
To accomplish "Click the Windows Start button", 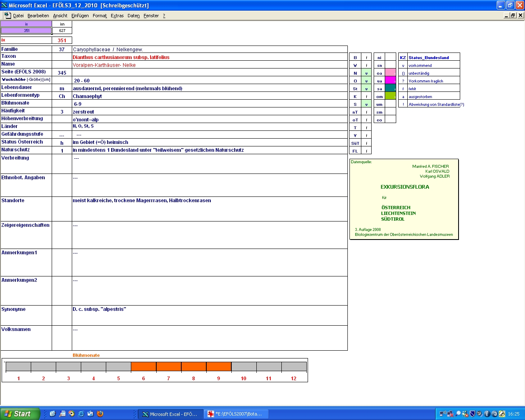I will tap(20, 414).
